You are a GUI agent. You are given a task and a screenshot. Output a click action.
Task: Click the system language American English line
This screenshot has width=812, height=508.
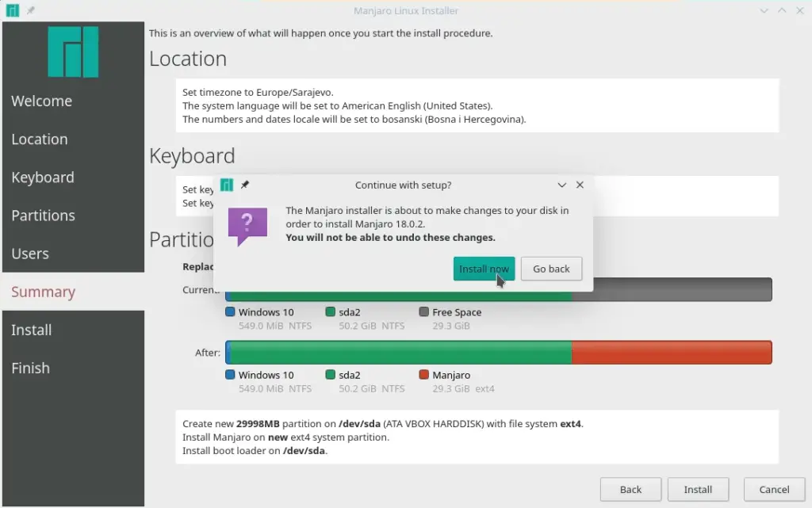click(338, 105)
